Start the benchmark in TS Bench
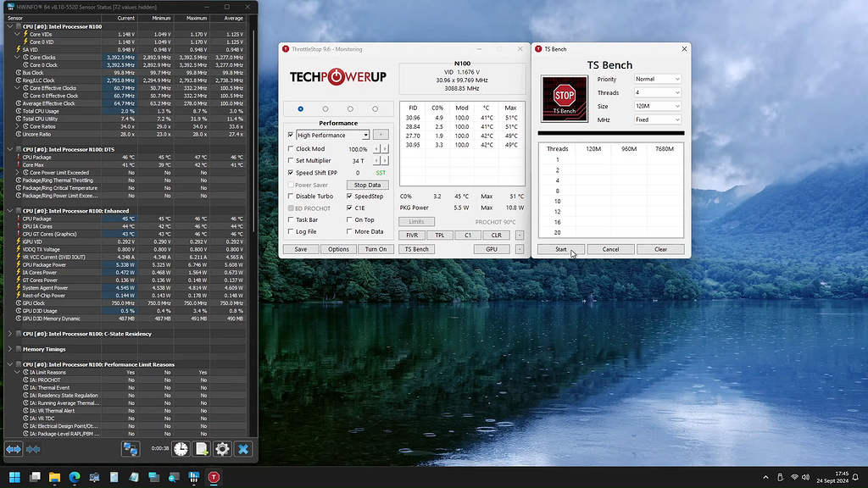This screenshot has width=868, height=488. 559,248
